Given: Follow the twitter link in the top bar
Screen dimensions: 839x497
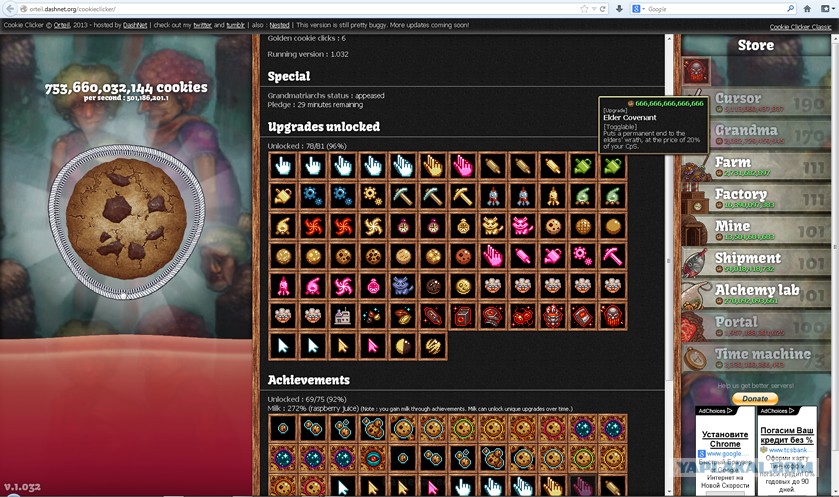Looking at the screenshot, I should coord(202,25).
